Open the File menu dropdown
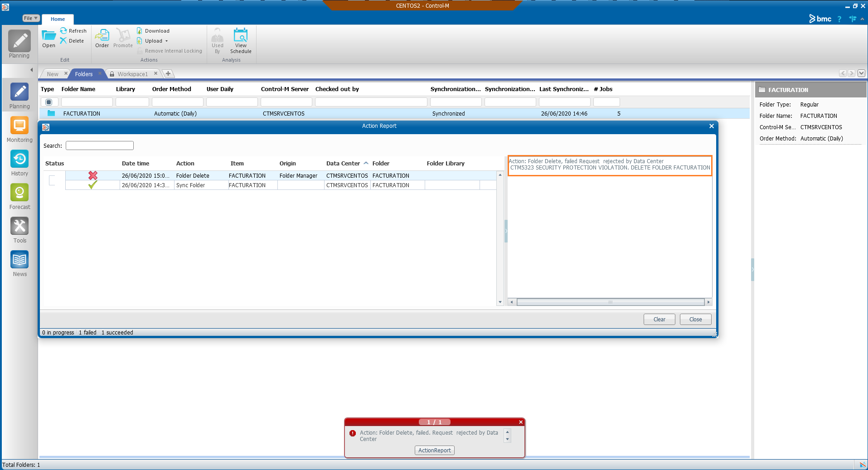Image resolution: width=868 pixels, height=470 pixels. (x=31, y=18)
